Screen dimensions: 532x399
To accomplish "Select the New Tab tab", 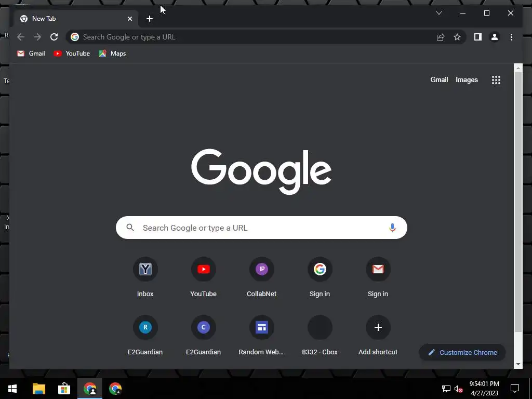I will tap(76, 19).
